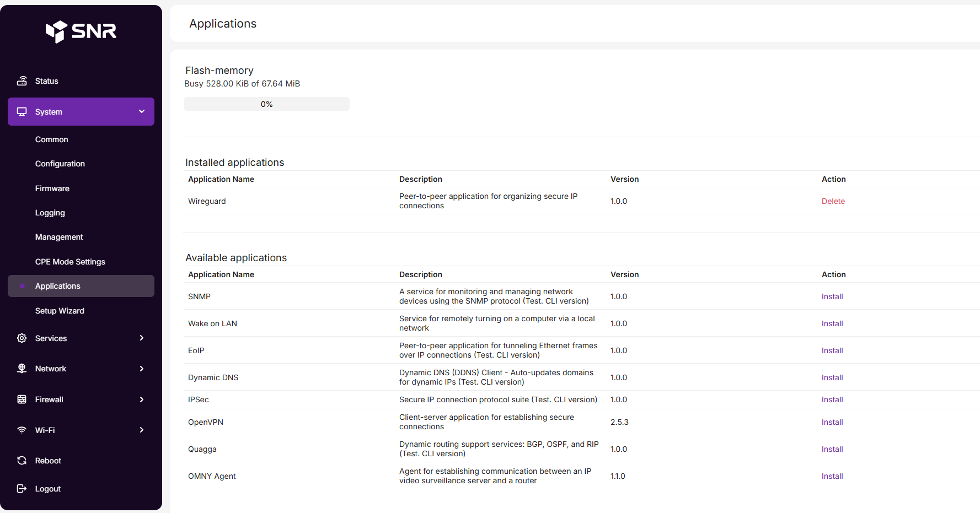Collapse the System menu chevron

click(x=142, y=112)
